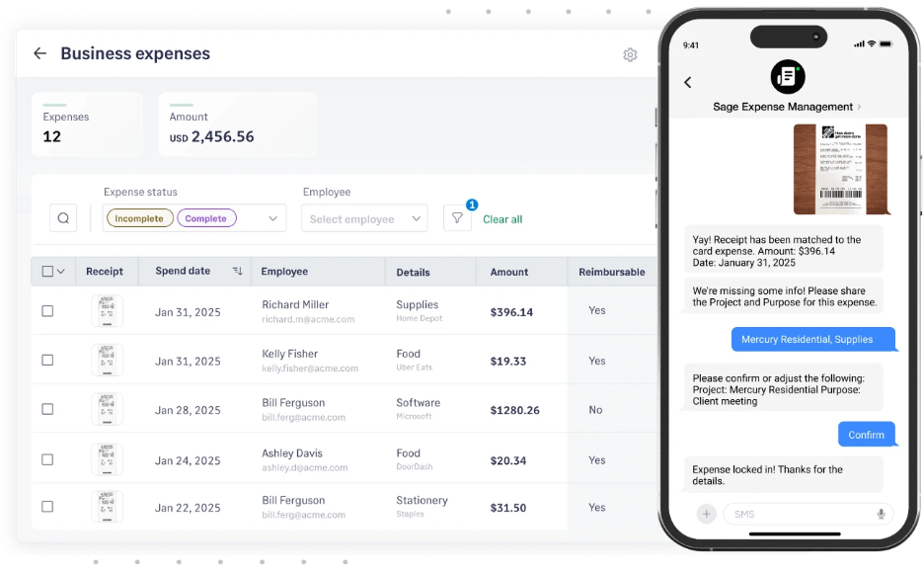
Task: Check the Jan 28, 2025 expense row
Action: click(47, 409)
